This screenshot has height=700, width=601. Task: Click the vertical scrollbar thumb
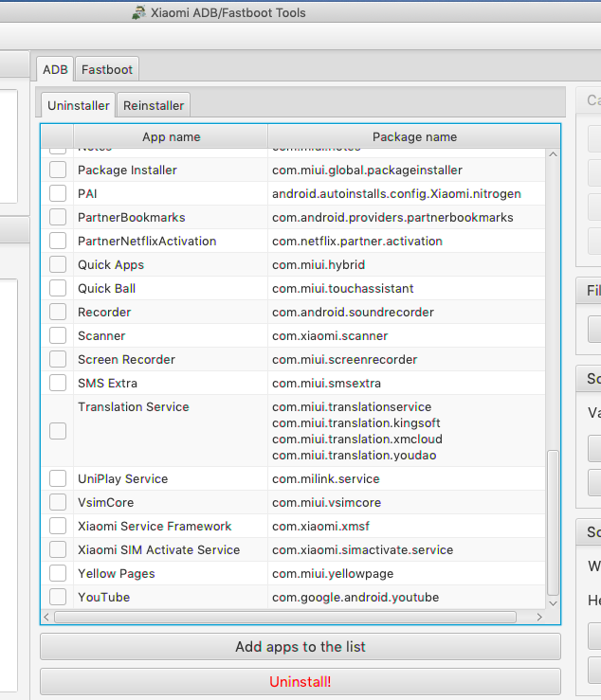pyautogui.click(x=553, y=523)
